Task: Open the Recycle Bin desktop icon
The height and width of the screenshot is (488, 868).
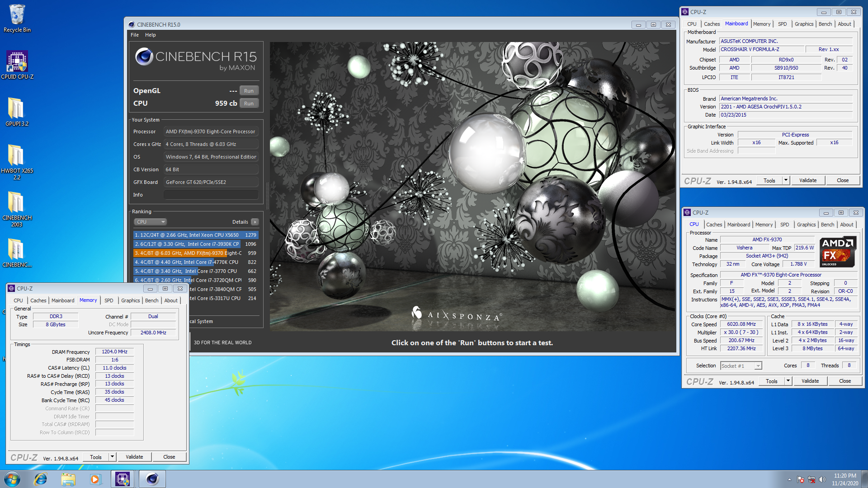Action: (x=17, y=18)
